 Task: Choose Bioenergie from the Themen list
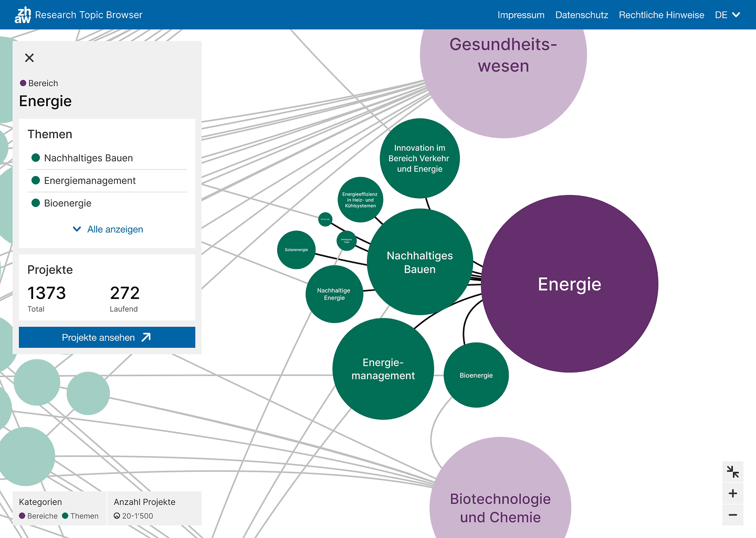[68, 203]
